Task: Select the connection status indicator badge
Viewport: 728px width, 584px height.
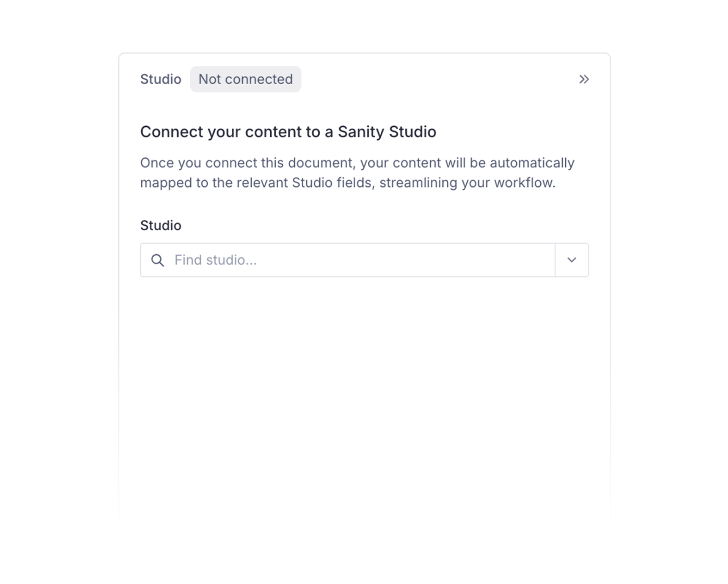Action: coord(245,79)
